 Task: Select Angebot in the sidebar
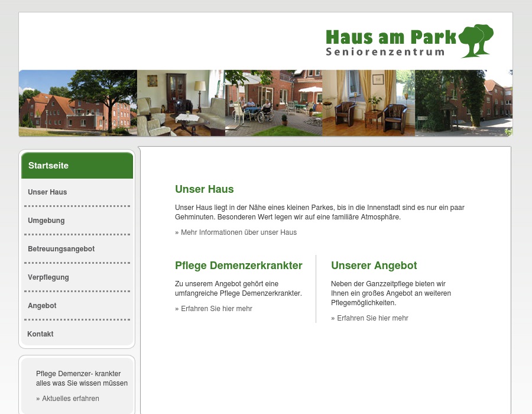coord(42,305)
